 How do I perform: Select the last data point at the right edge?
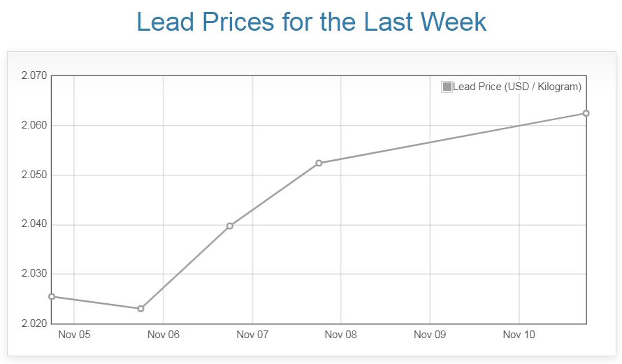(x=586, y=113)
